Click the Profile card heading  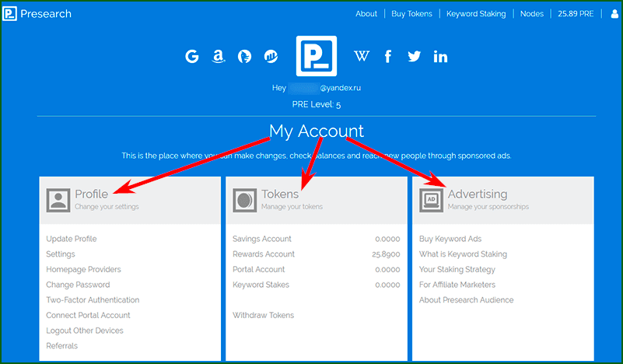pos(91,194)
